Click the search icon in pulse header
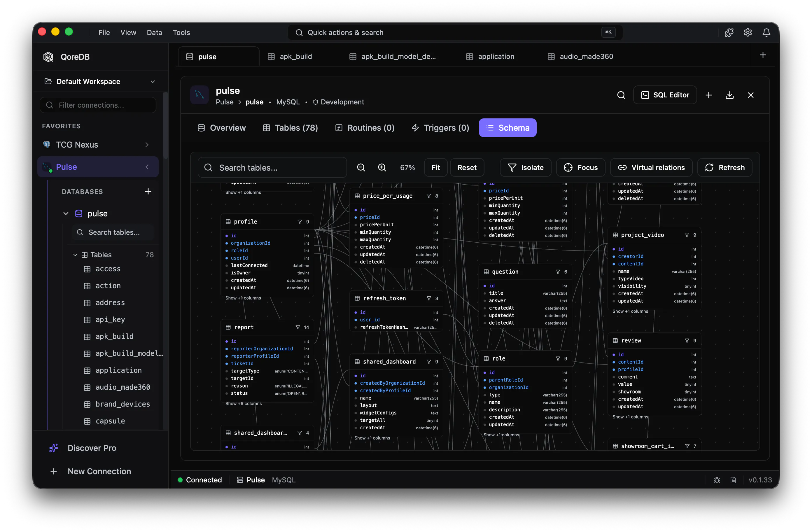The height and width of the screenshot is (532, 812). coord(621,95)
